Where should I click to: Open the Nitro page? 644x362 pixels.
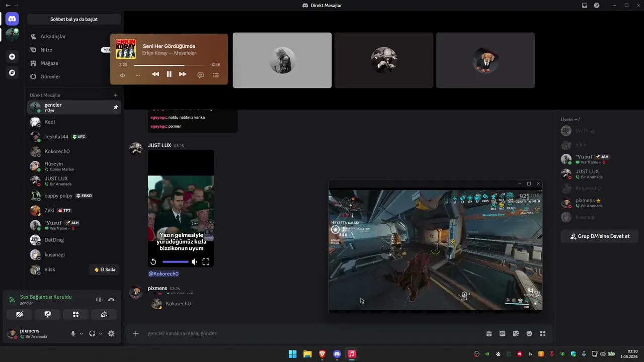[x=74, y=50]
